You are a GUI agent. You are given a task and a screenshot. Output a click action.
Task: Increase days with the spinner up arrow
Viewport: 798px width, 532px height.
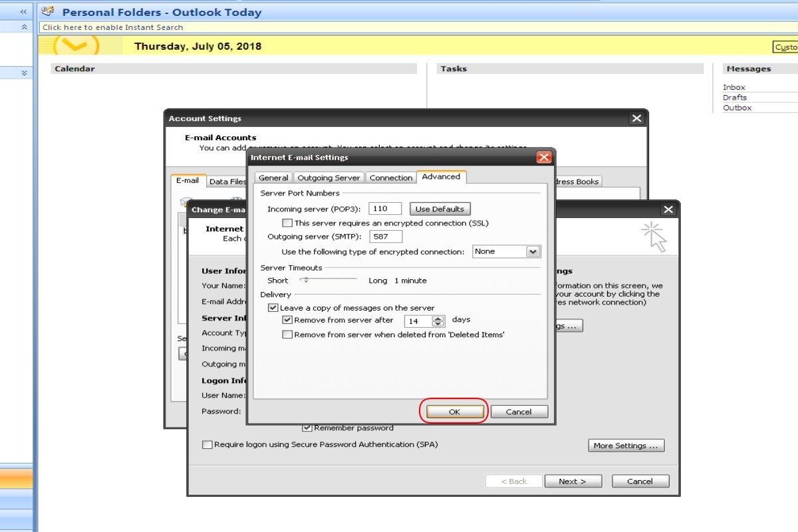(438, 318)
